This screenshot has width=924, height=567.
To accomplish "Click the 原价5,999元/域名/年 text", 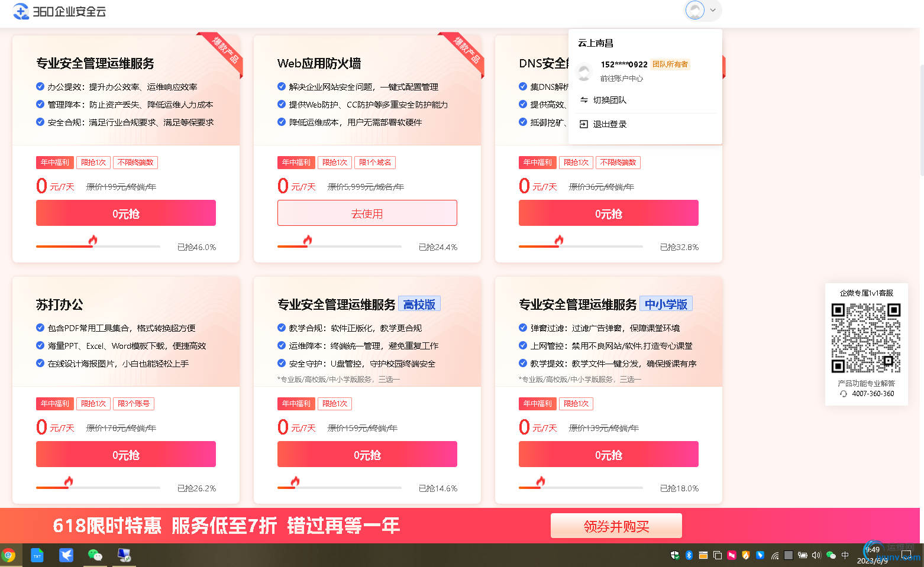I will click(x=366, y=187).
